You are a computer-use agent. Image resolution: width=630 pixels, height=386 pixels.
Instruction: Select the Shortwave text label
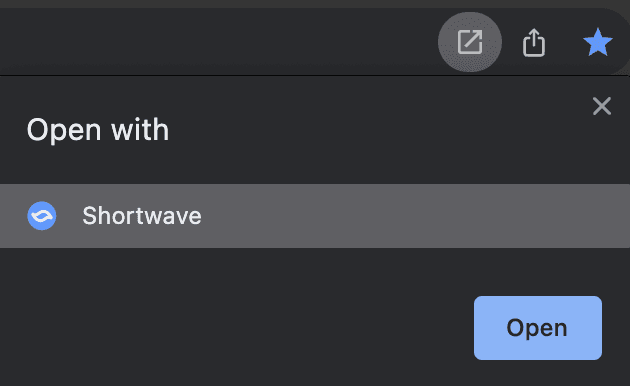tap(142, 216)
